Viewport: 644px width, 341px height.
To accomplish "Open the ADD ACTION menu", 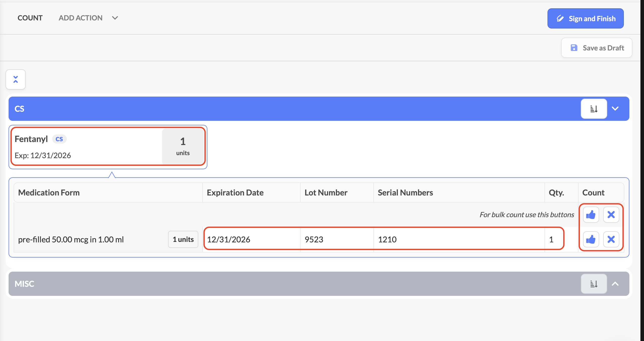I will 80,18.
